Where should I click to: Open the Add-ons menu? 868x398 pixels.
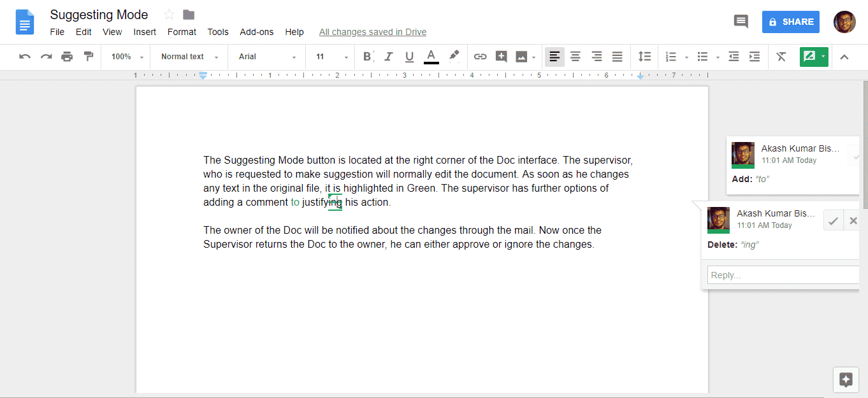click(x=256, y=32)
